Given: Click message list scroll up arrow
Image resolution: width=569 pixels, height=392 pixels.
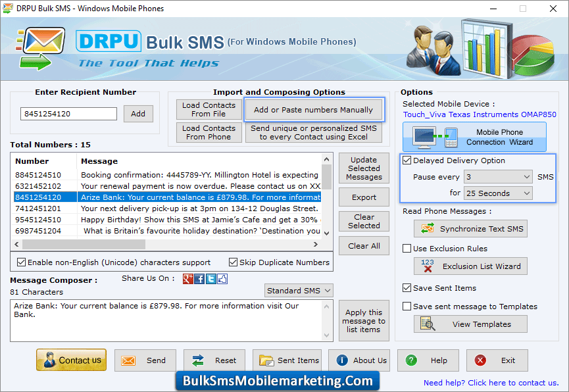Looking at the screenshot, I should 326,159.
